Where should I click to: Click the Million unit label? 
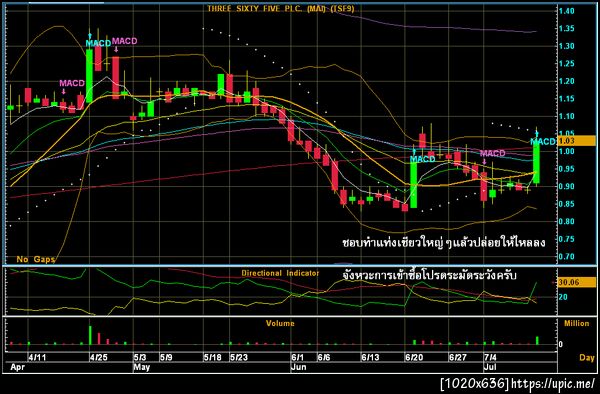[x=577, y=324]
